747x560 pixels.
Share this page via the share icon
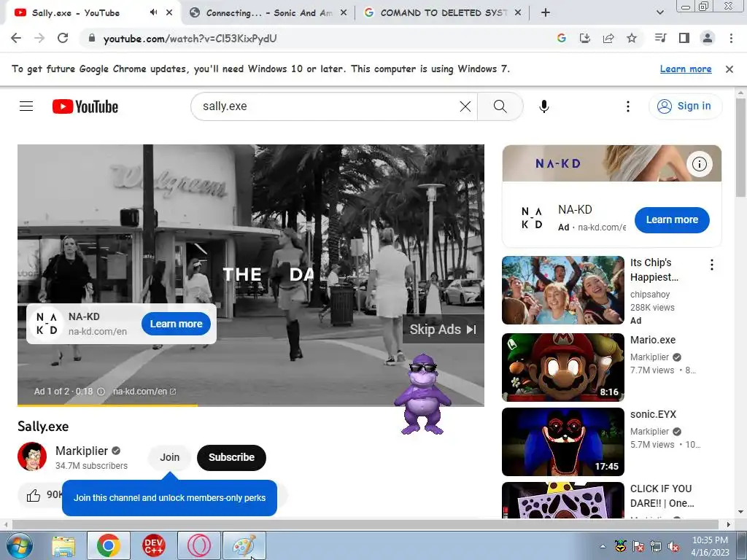[x=608, y=38]
